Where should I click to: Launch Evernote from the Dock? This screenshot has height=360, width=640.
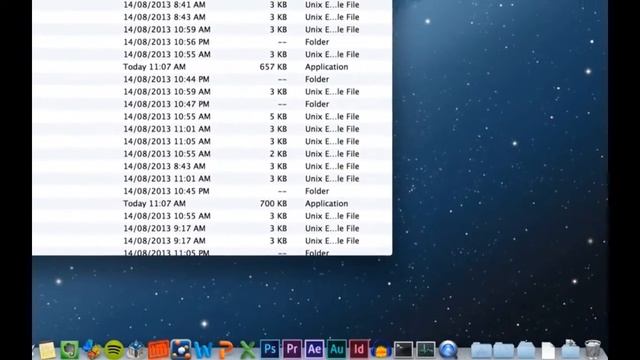69,350
